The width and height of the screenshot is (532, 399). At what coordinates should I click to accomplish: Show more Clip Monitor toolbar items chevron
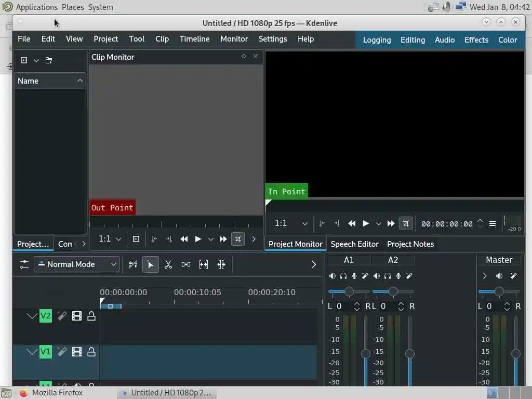coord(254,239)
